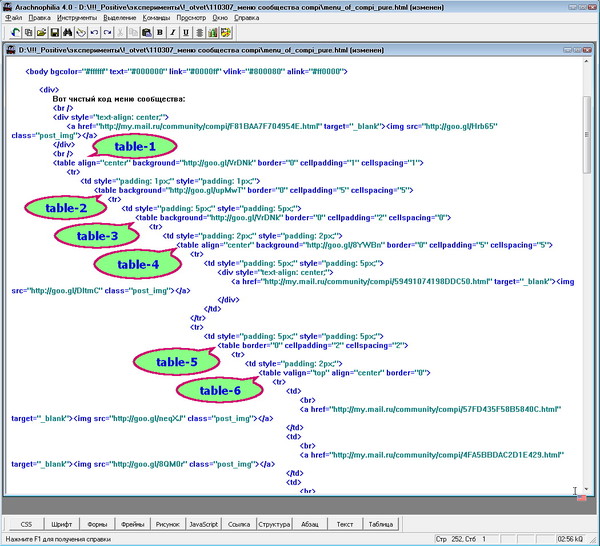Click the vertical scrollbar thumb
The image size is (600, 546).
pyautogui.click(x=587, y=135)
